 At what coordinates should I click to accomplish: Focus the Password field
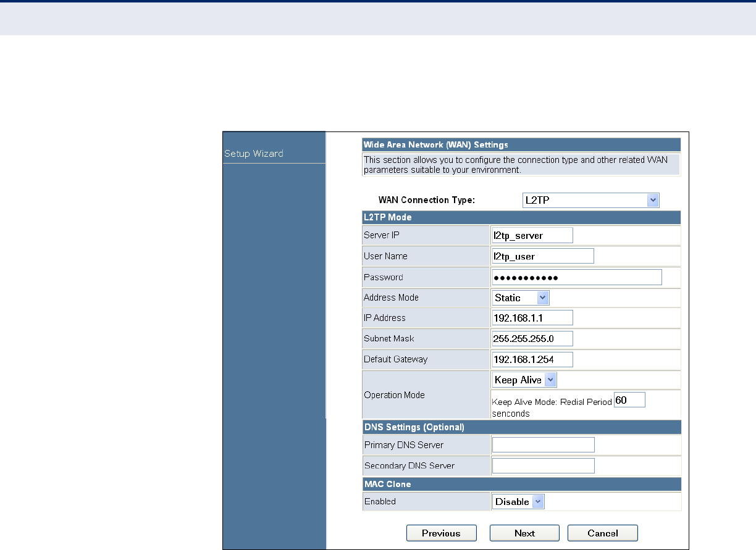click(x=577, y=277)
